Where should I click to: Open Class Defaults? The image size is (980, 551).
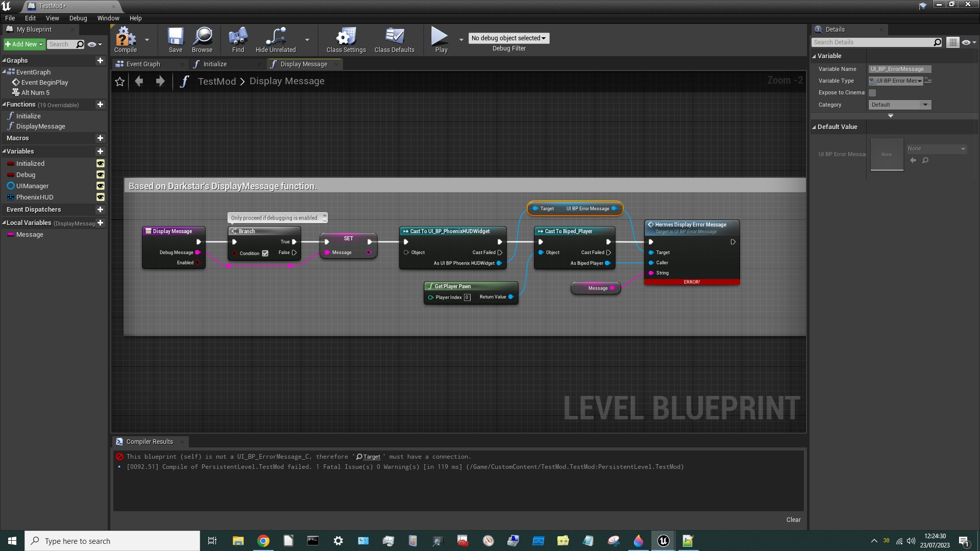[x=394, y=40]
